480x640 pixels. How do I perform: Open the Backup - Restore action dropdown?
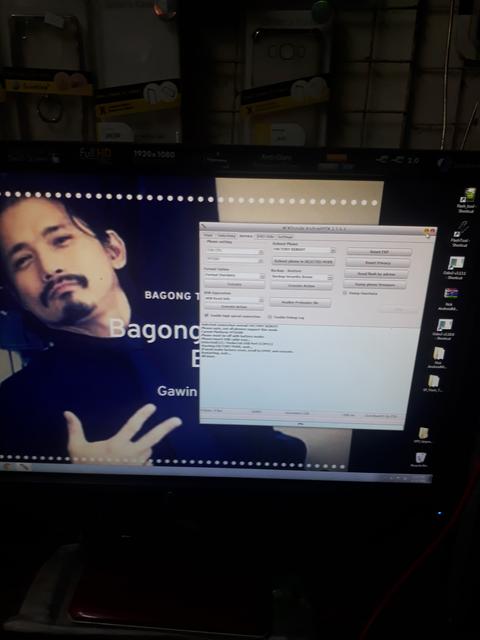(302, 277)
